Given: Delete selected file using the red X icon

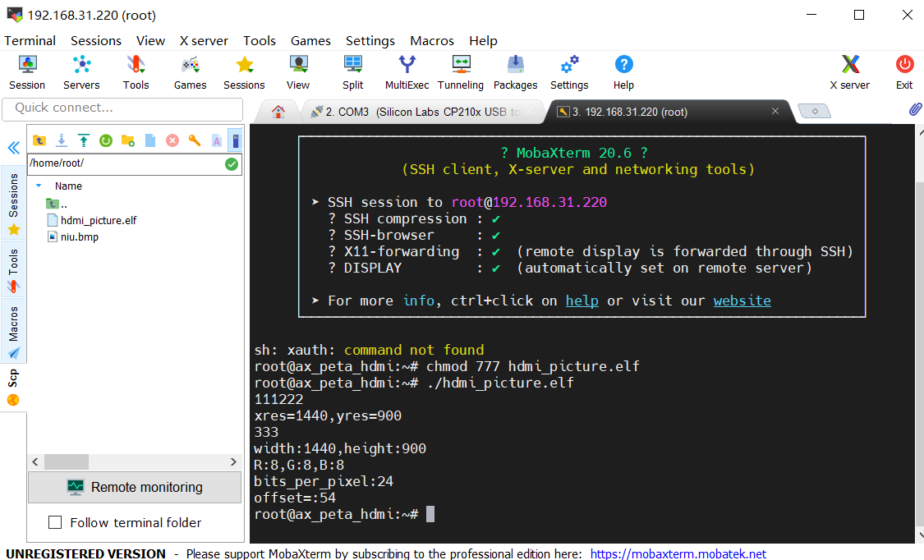Looking at the screenshot, I should 172,140.
